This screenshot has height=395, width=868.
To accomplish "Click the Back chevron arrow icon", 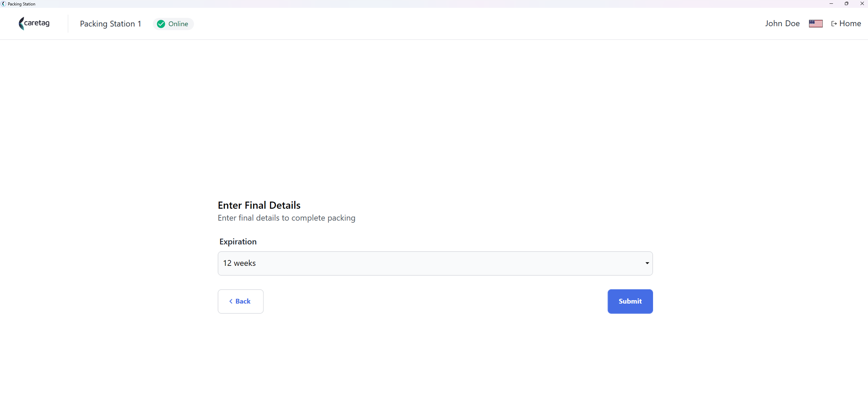I will pyautogui.click(x=231, y=301).
